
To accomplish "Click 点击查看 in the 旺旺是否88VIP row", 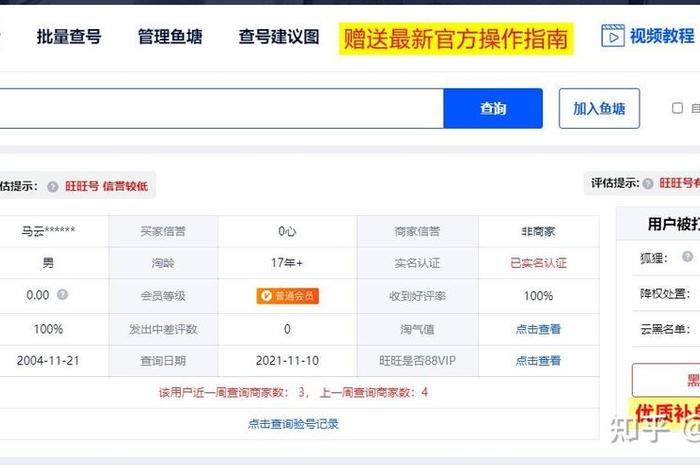I will coord(538,361).
